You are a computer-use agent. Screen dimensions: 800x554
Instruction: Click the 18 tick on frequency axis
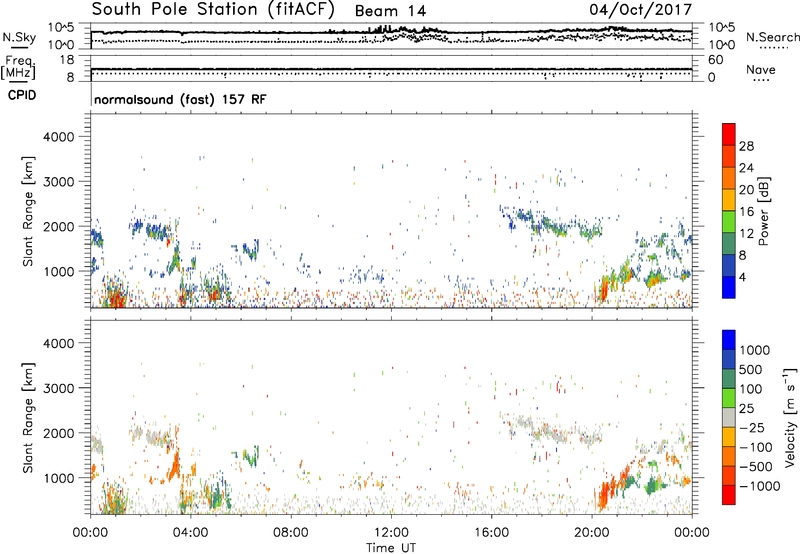[66, 60]
